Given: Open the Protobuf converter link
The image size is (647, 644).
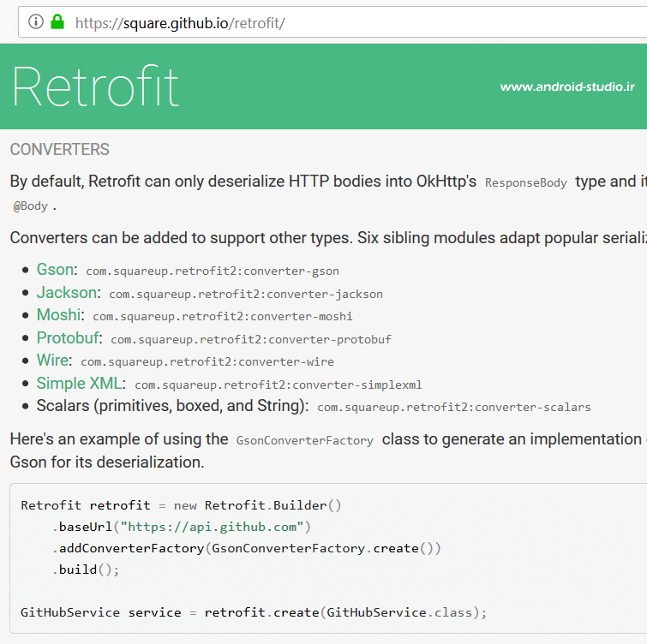Looking at the screenshot, I should [68, 338].
